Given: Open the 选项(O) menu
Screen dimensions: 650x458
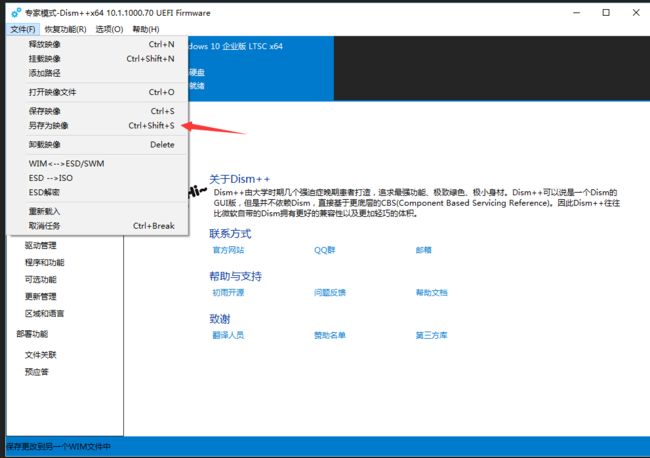Looking at the screenshot, I should [109, 29].
